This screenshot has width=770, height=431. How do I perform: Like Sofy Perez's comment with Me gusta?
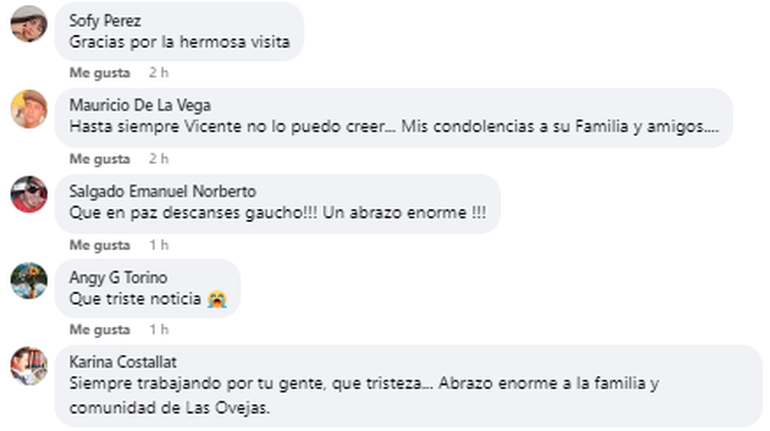click(100, 73)
